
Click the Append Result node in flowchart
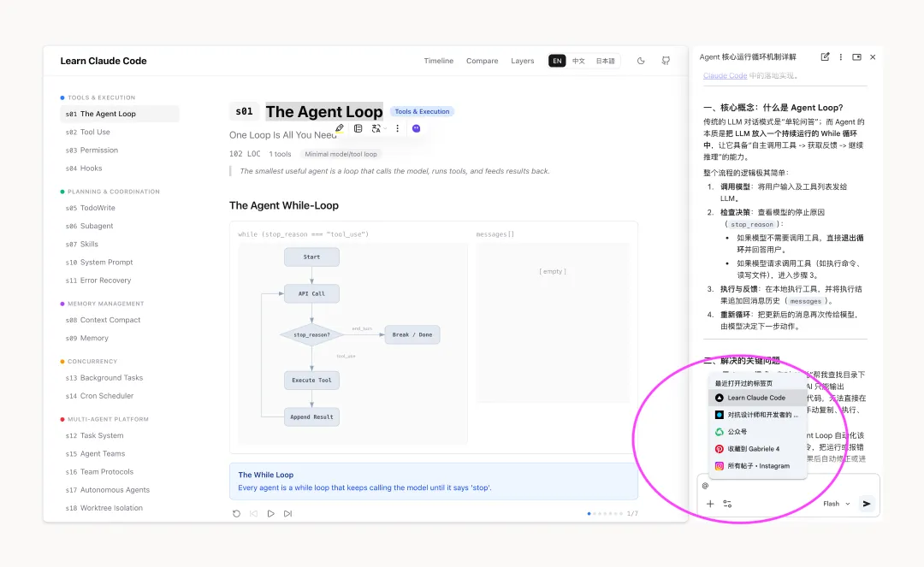coord(311,416)
